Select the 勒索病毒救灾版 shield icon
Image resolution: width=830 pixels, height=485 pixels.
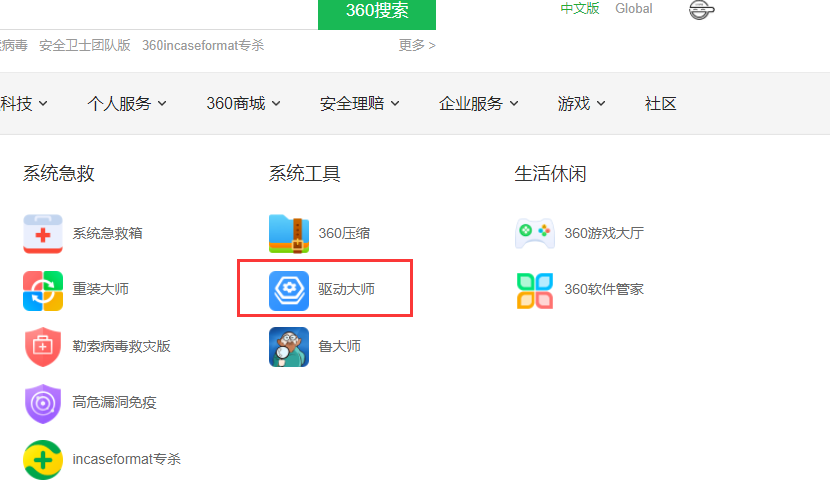pos(43,346)
